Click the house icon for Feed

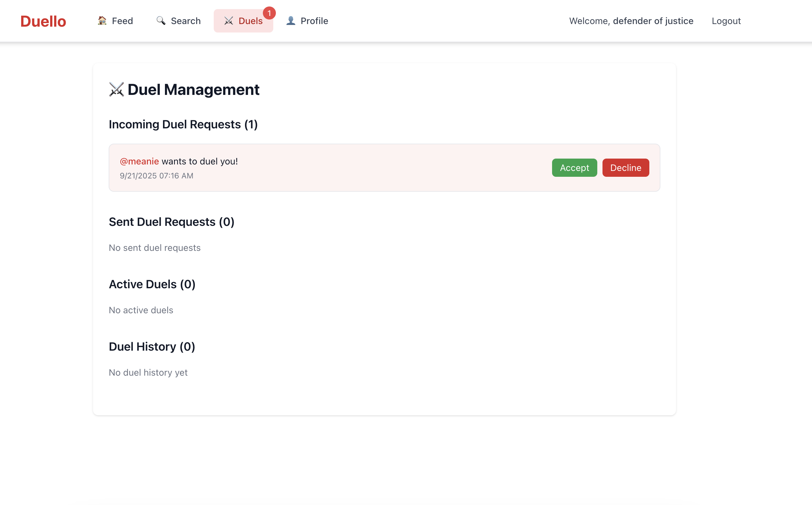coord(102,21)
